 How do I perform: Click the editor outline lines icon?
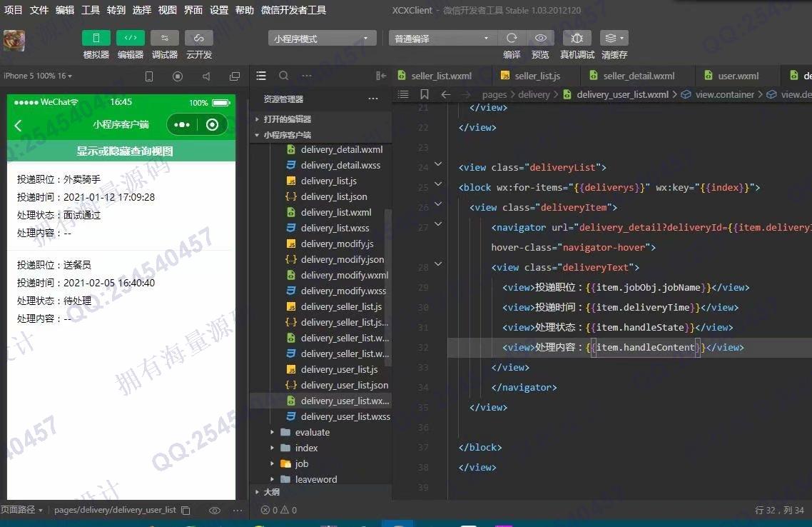coord(403,94)
